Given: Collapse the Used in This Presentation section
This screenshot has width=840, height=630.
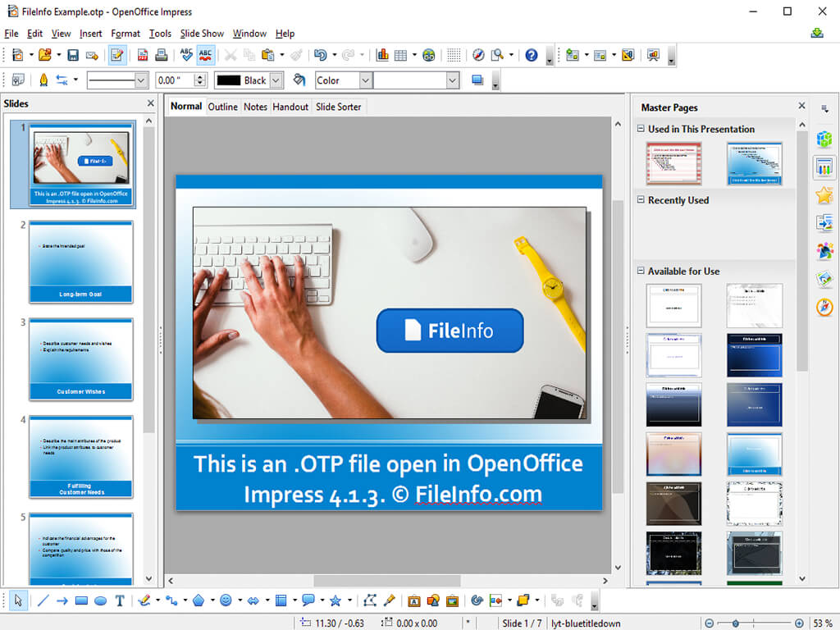Looking at the screenshot, I should point(640,129).
